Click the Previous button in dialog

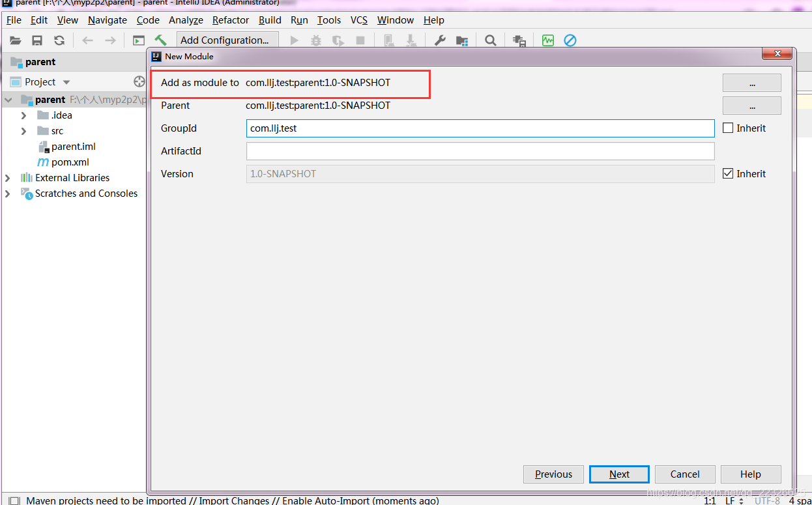554,474
